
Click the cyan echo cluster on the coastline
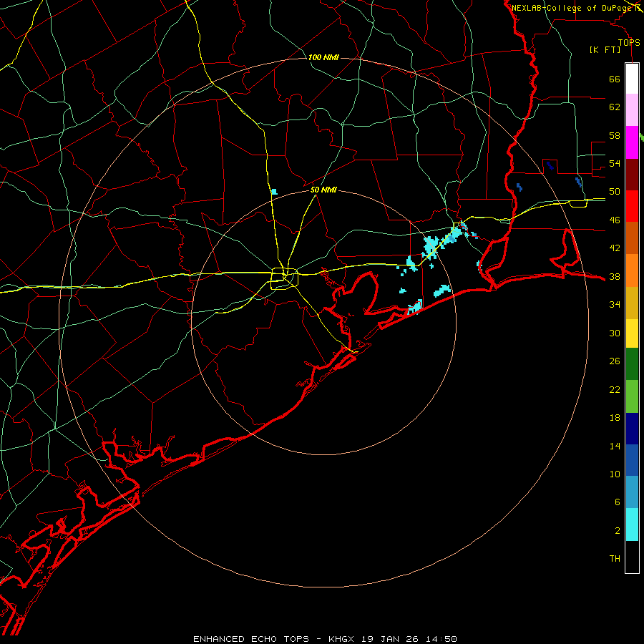click(x=415, y=307)
